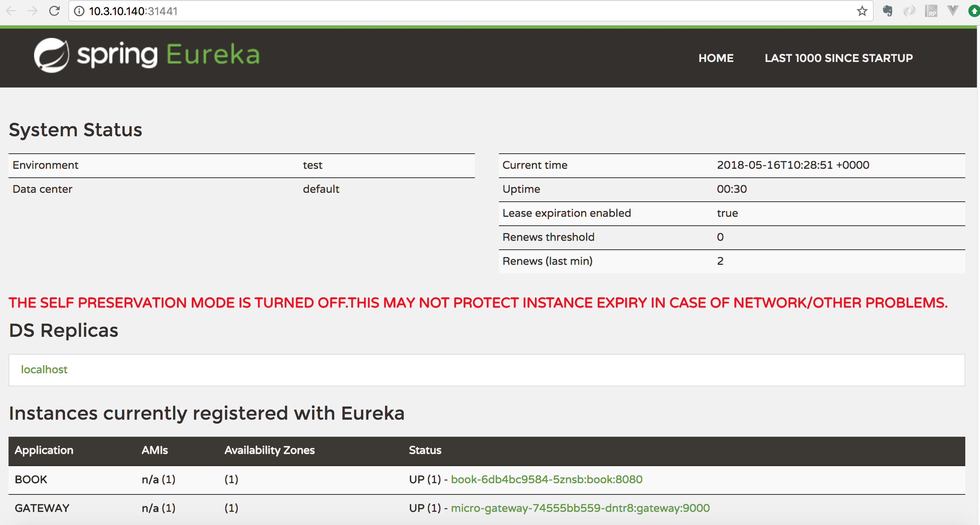Go forward with the browser forward arrow

(x=33, y=11)
